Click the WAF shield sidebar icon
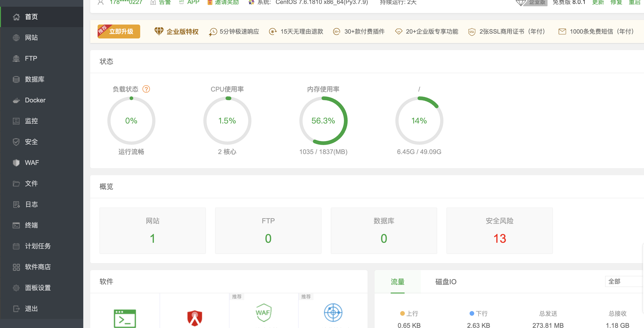The width and height of the screenshot is (644, 328). click(x=16, y=163)
